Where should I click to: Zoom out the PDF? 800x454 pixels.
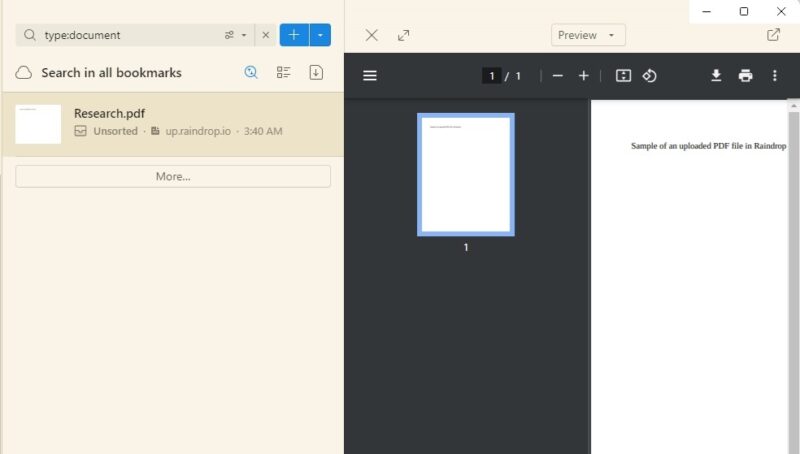pos(558,76)
